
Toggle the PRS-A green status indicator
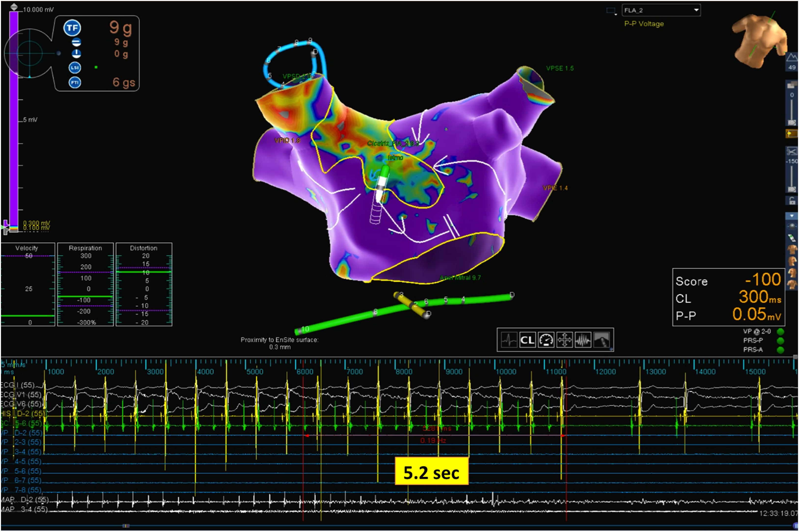click(780, 350)
